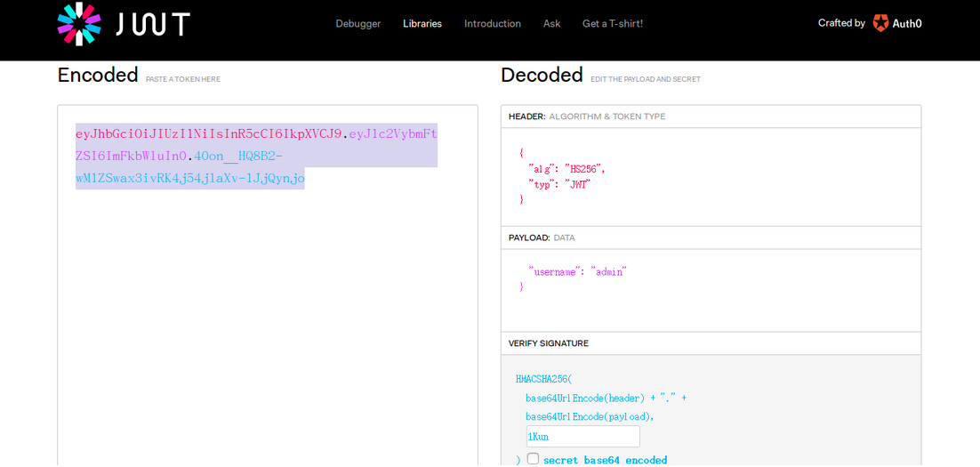
Task: Click the "username": "admin" payload line
Action: tap(577, 272)
